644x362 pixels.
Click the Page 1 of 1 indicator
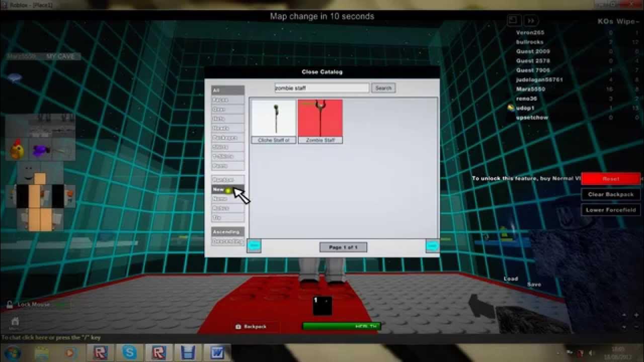[x=343, y=247]
